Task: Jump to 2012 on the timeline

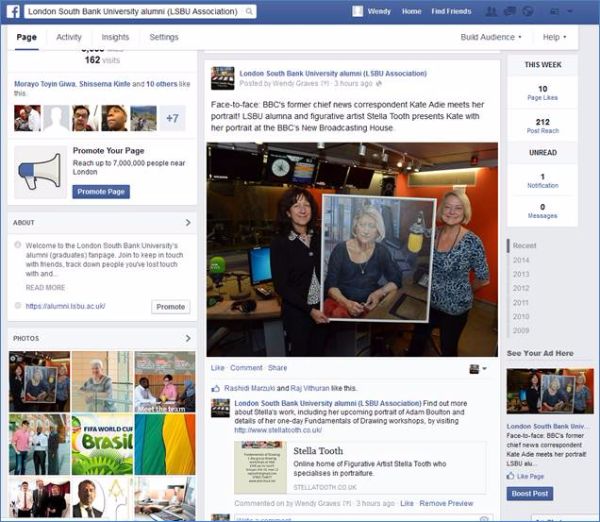Action: tap(521, 288)
